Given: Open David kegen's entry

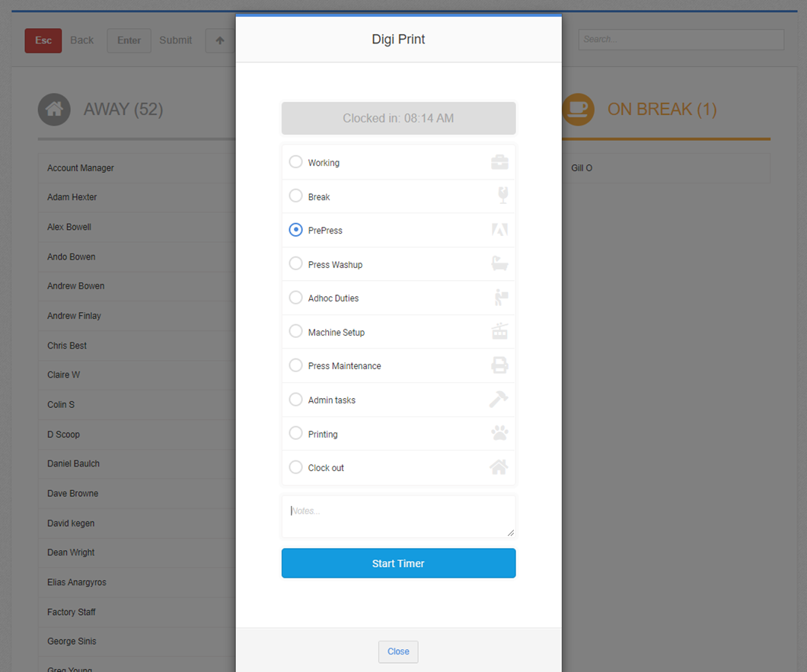Looking at the screenshot, I should (137, 524).
